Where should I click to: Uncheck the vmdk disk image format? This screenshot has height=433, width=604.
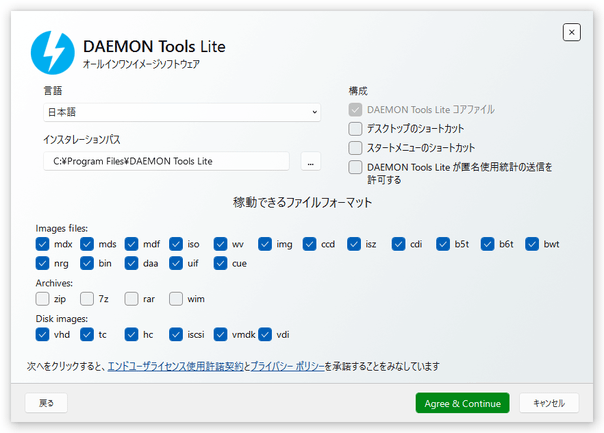pyautogui.click(x=220, y=334)
